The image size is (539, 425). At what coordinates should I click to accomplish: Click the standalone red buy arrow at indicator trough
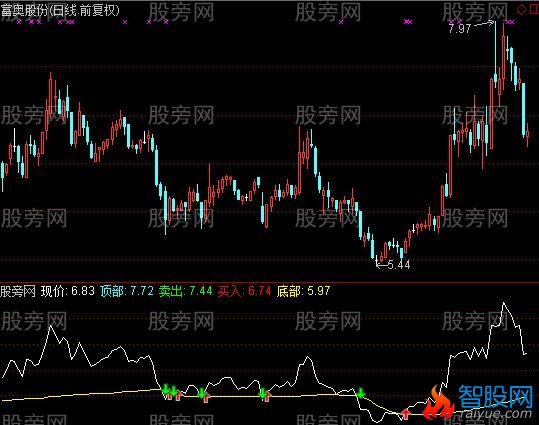[x=406, y=414]
